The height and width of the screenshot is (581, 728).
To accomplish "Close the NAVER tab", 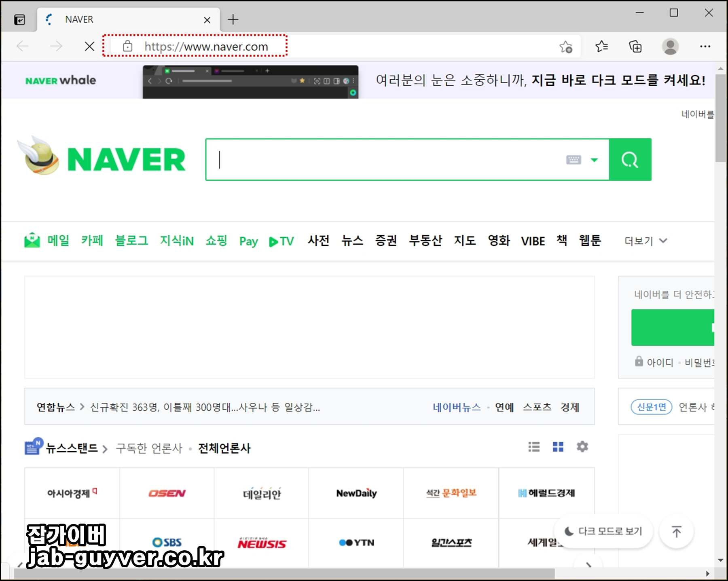I will 207,20.
